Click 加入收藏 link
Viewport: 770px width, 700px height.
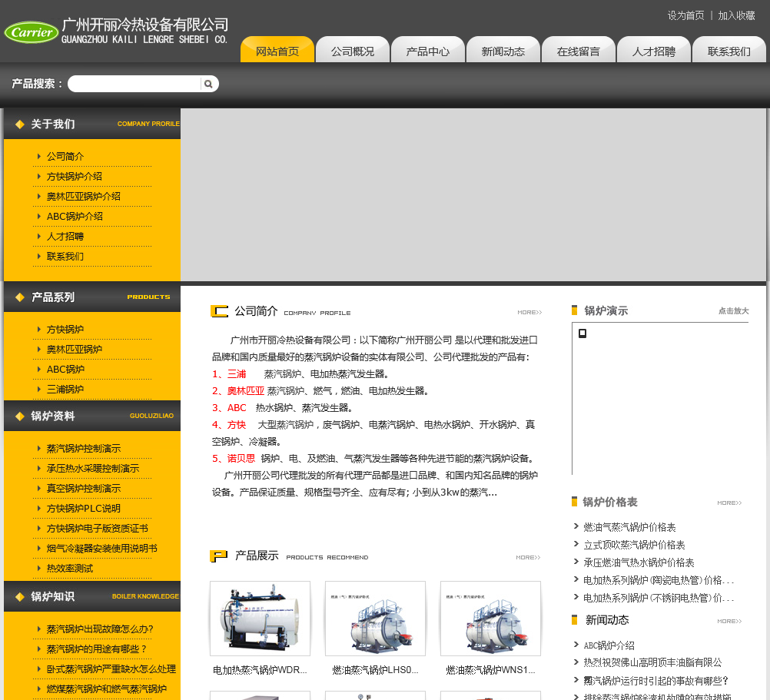click(x=736, y=15)
